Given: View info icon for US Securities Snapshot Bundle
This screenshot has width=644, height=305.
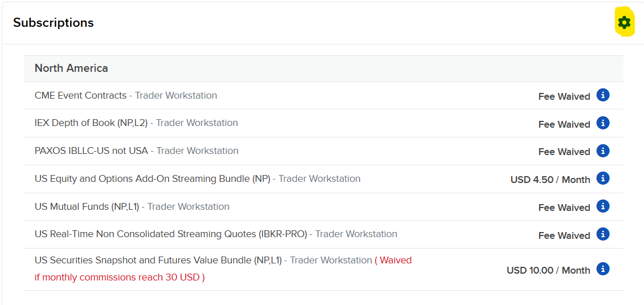Looking at the screenshot, I should tap(603, 269).
